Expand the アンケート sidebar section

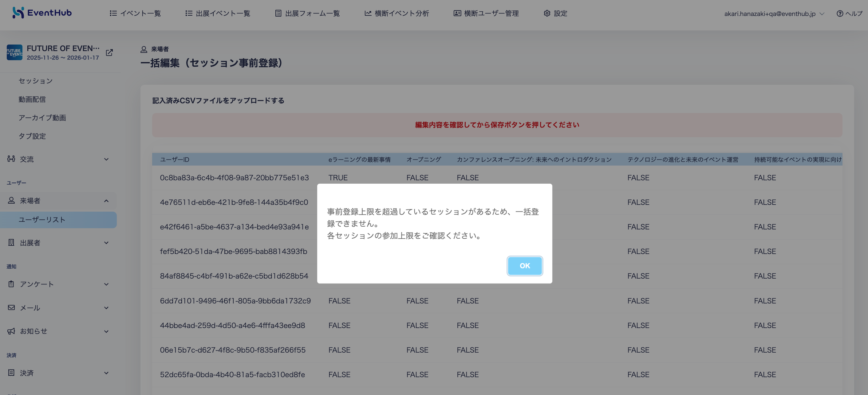[106, 284]
